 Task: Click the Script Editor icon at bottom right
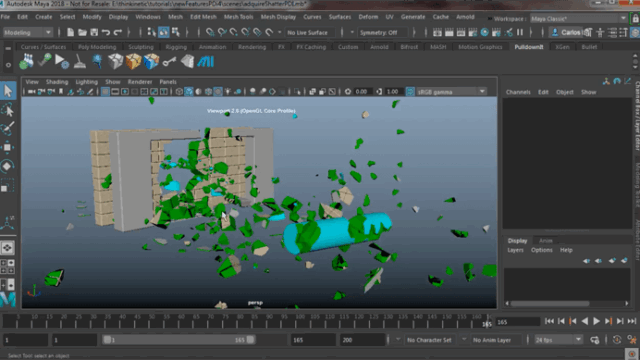point(632,354)
